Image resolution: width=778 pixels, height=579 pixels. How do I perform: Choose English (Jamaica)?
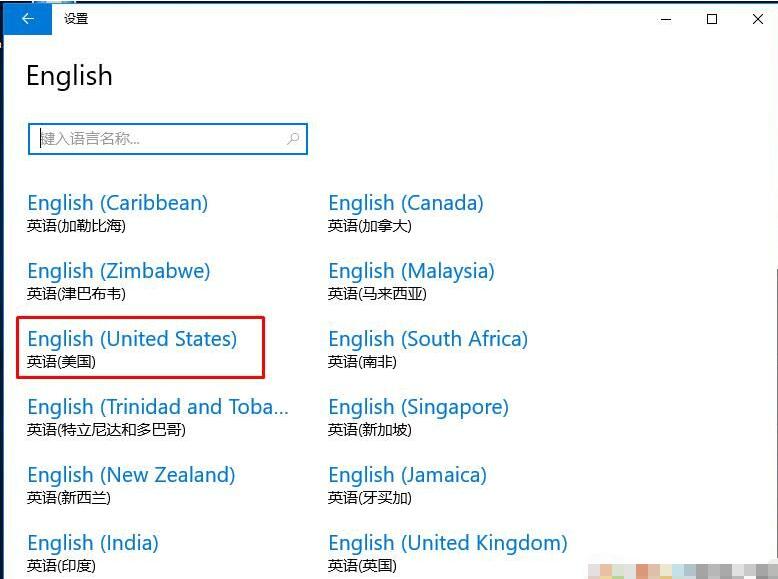[407, 475]
